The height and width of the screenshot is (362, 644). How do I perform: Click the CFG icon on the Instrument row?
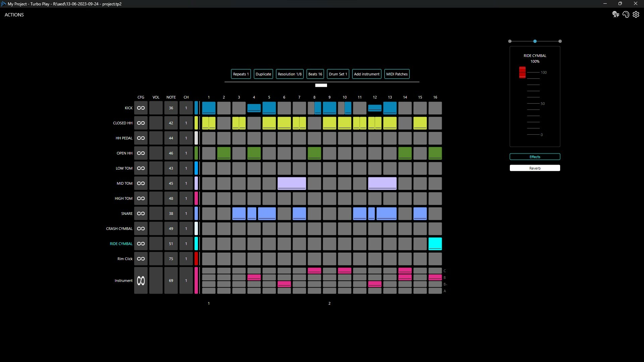click(x=141, y=281)
